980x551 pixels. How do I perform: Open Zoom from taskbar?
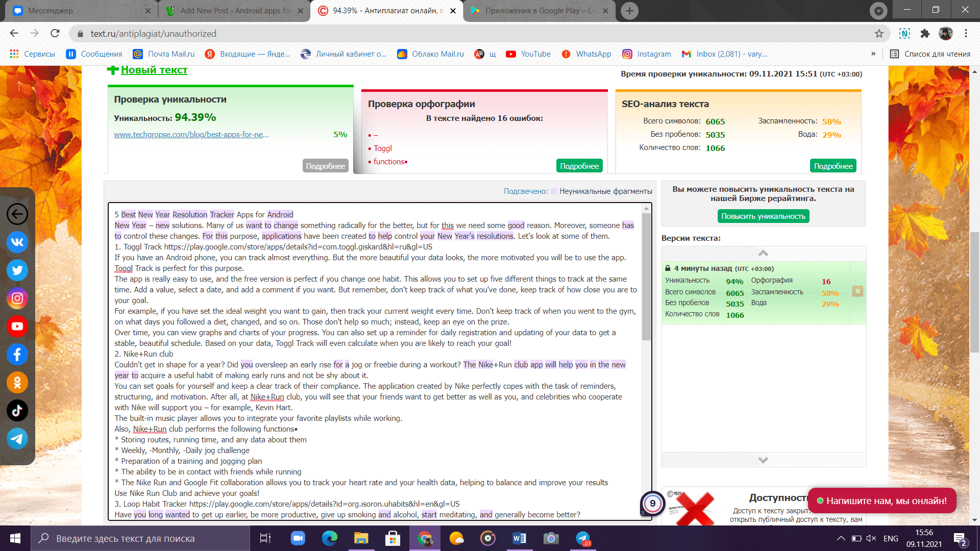(x=298, y=538)
